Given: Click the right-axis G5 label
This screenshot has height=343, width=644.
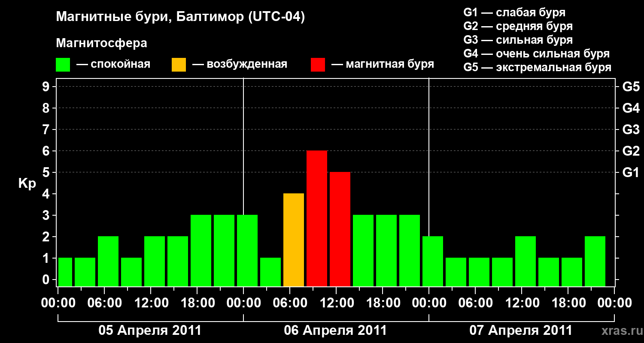Looking at the screenshot, I should click(x=631, y=87).
